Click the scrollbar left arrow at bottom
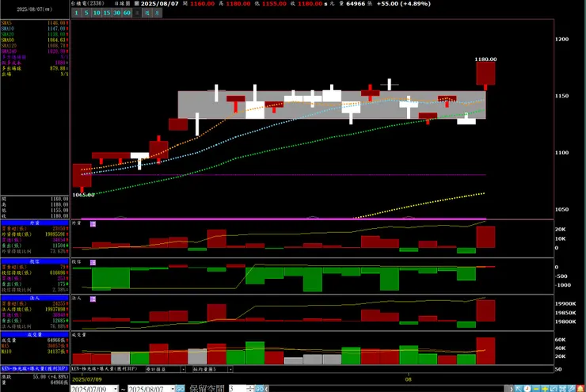This screenshot has width=586, height=392. (x=266, y=389)
